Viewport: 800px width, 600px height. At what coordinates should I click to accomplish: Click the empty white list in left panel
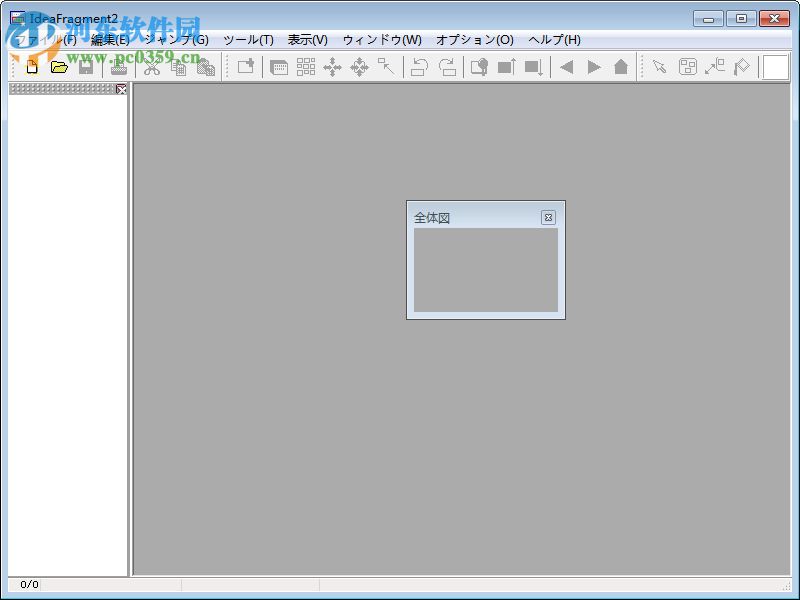(67, 335)
